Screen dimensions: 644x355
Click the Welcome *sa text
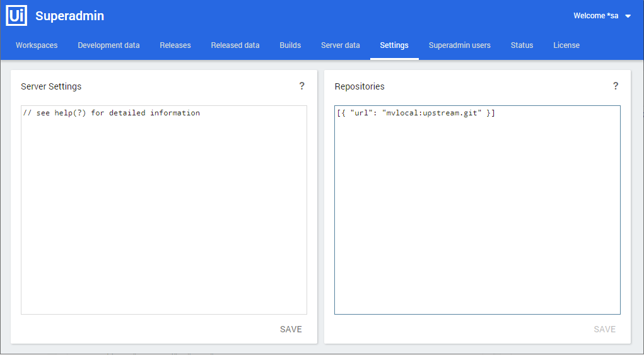pyautogui.click(x=596, y=16)
